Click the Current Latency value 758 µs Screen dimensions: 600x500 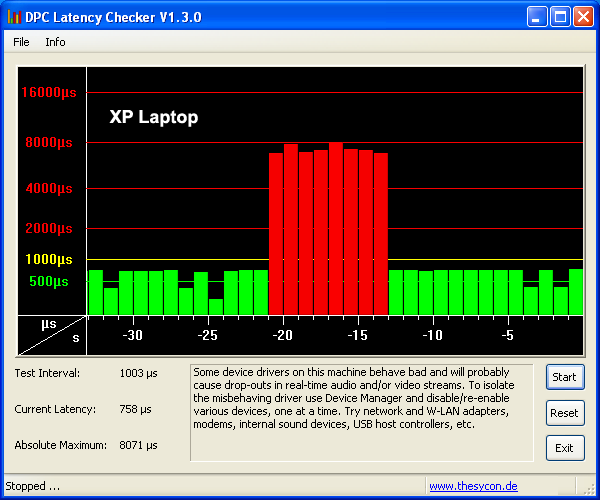[135, 409]
